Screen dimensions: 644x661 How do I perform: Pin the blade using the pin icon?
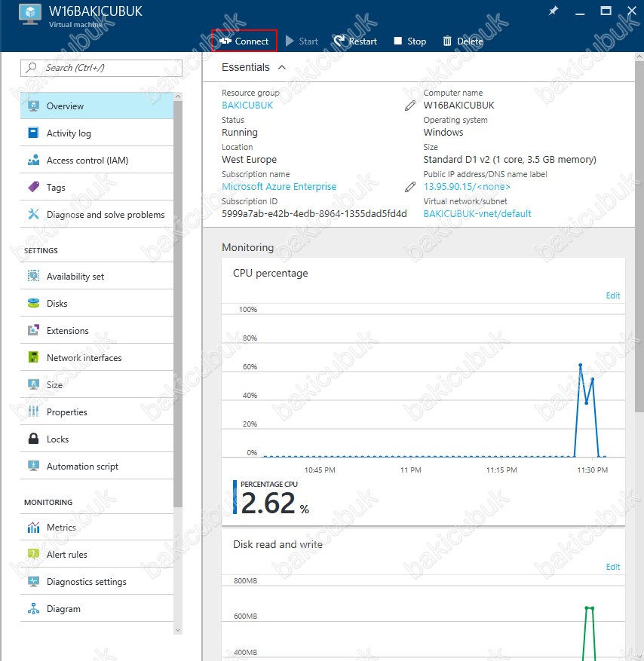coord(553,11)
